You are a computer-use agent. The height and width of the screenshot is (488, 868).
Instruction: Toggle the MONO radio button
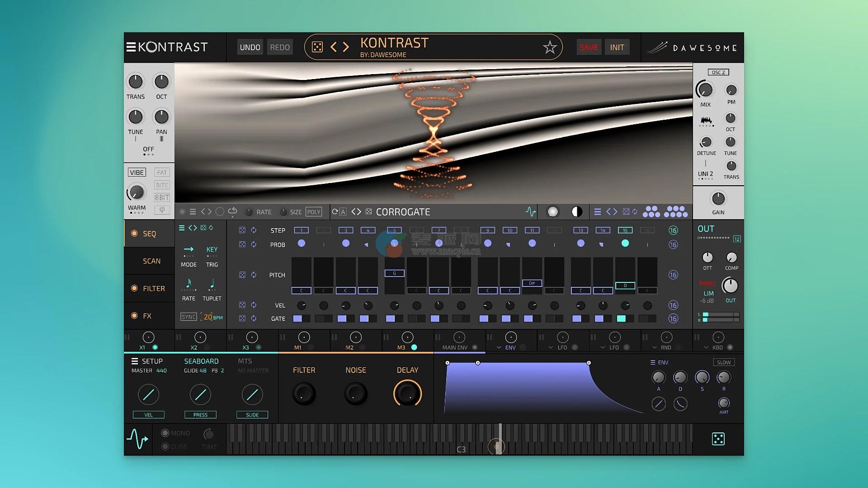click(x=165, y=433)
